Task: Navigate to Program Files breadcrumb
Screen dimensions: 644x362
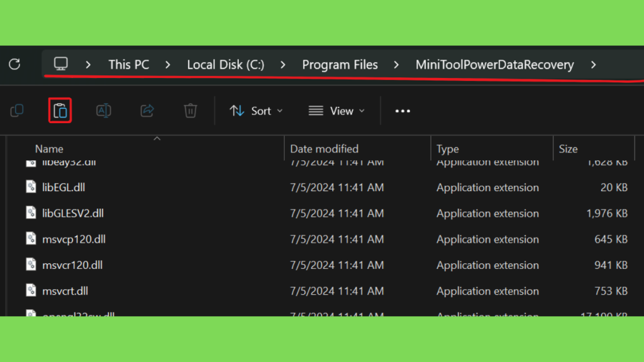Action: 340,65
